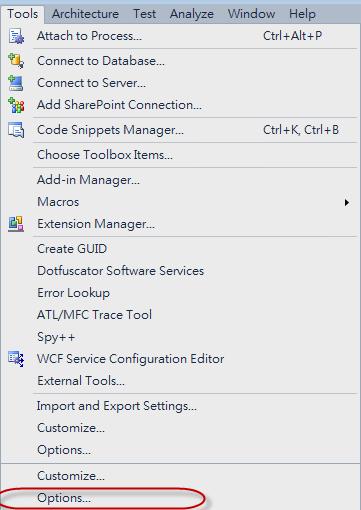361x510 pixels.
Task: Open the Help menu
Action: (x=302, y=14)
